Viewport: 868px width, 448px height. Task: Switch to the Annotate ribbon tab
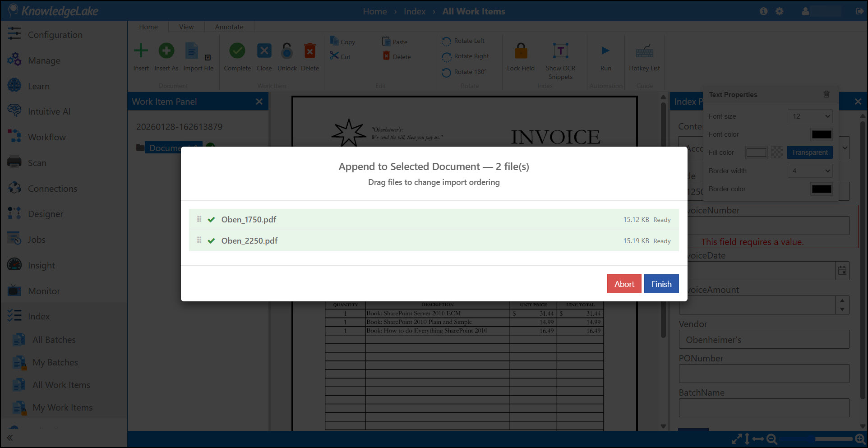tap(229, 27)
